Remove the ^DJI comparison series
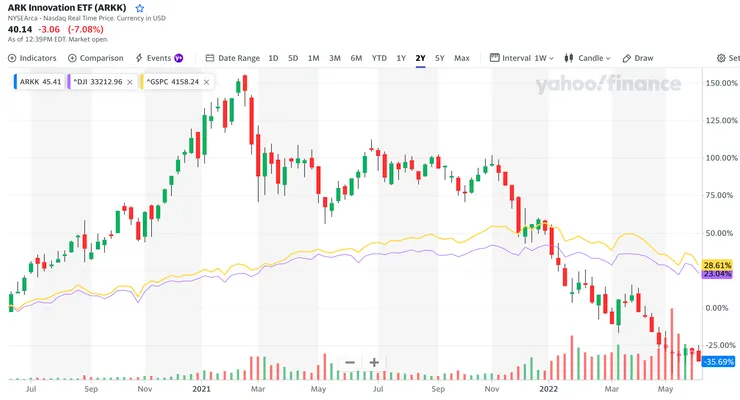This screenshot has width=740, height=400. tap(132, 81)
